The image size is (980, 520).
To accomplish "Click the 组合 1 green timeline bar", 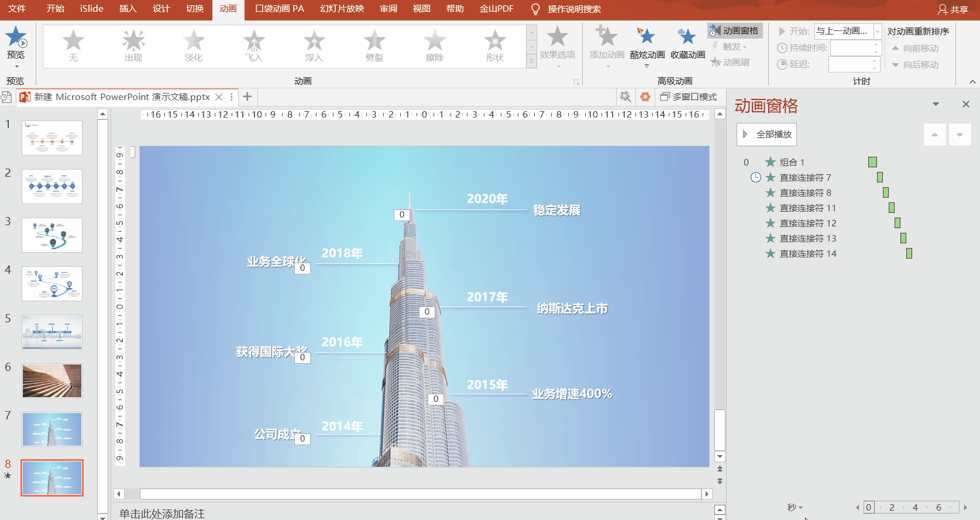I will click(872, 162).
